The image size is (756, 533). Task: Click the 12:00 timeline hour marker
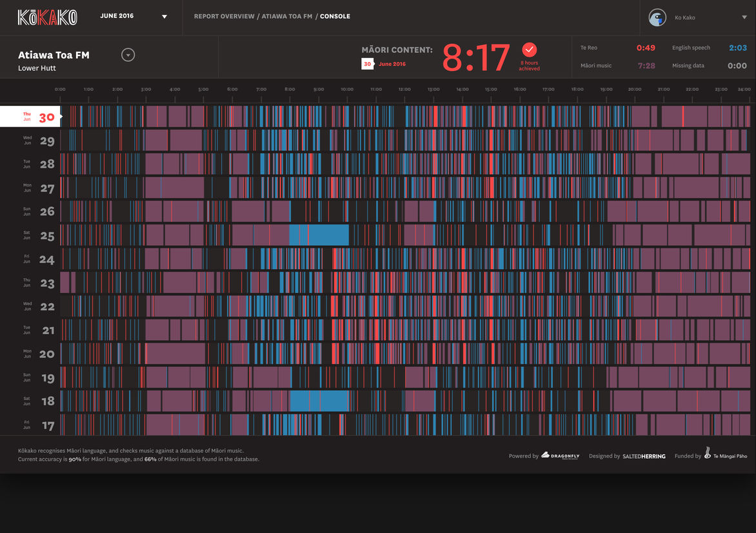pos(404,90)
